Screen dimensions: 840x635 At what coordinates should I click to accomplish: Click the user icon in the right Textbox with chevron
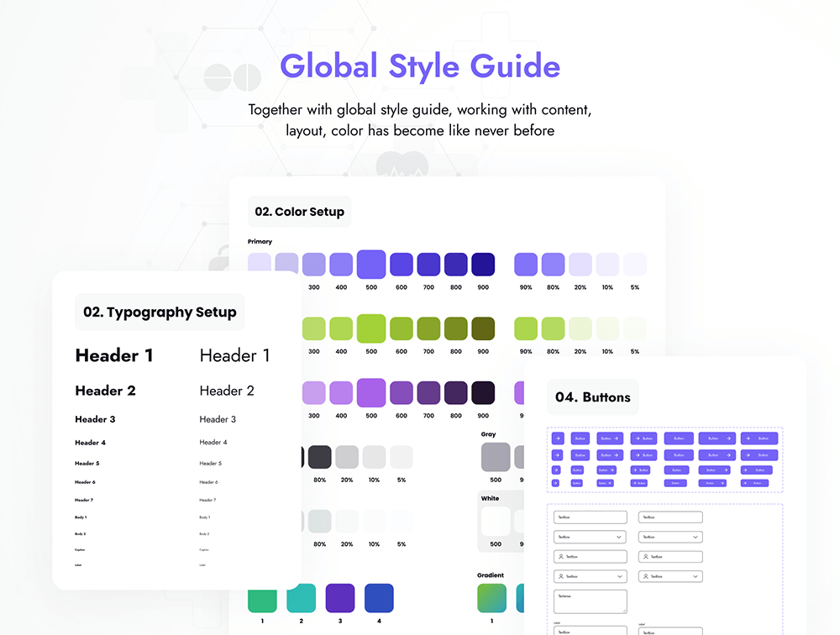645,577
